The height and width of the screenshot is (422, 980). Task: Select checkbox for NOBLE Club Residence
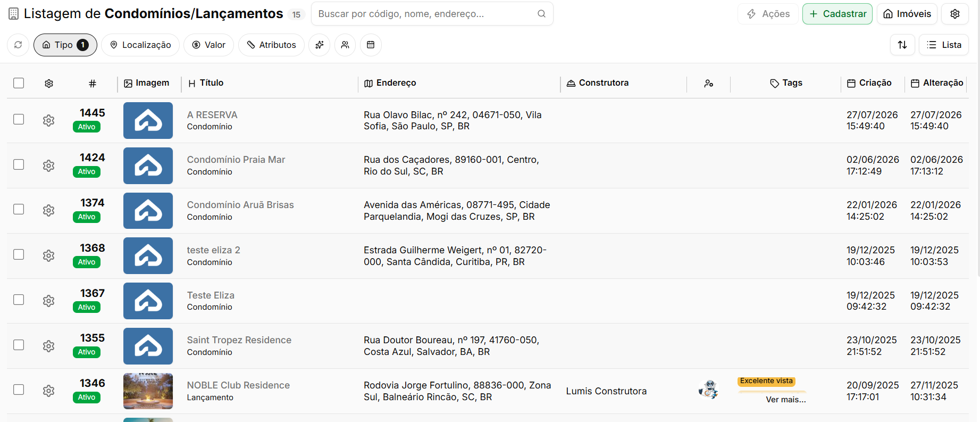pos(19,390)
